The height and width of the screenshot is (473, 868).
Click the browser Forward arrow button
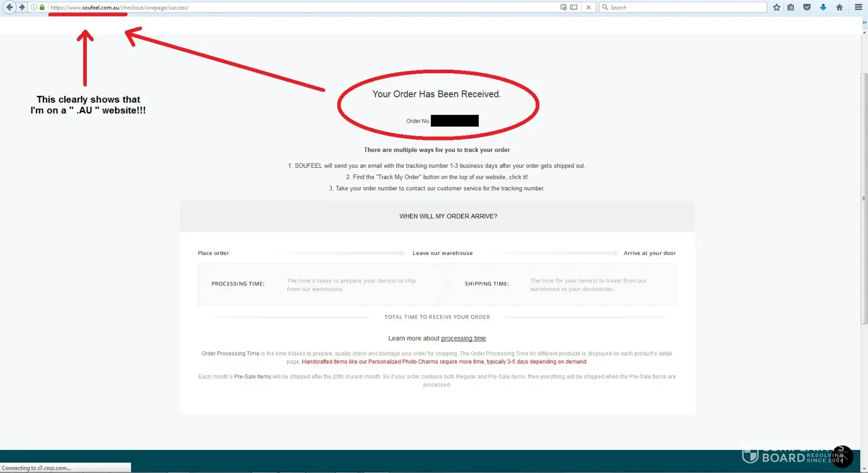(x=22, y=7)
